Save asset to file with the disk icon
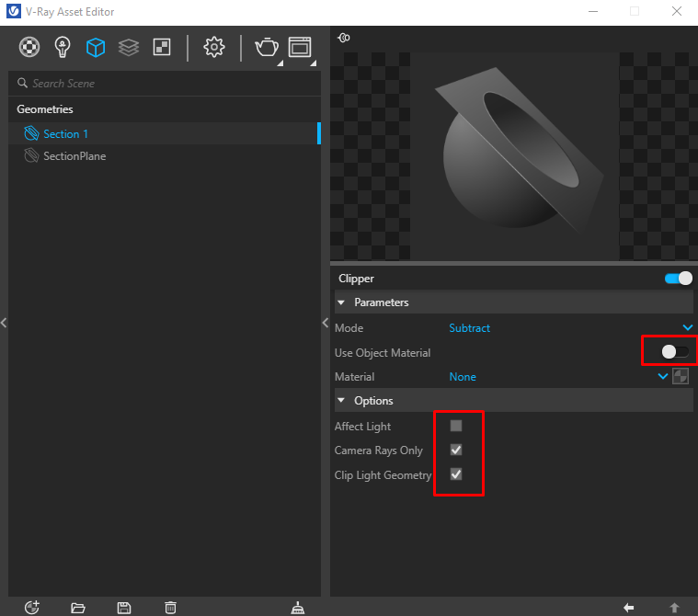This screenshot has height=616, width=698. pos(124,608)
